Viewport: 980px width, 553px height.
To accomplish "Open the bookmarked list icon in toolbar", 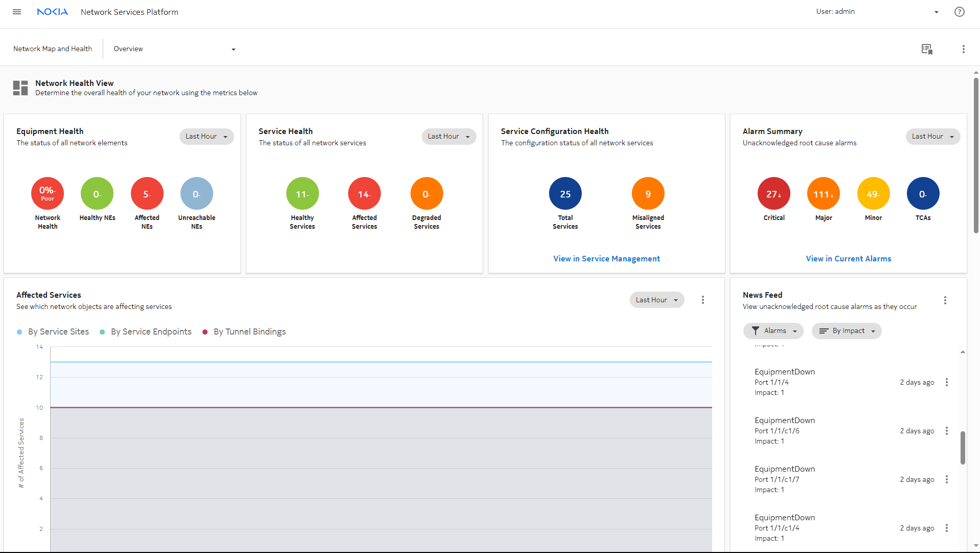I will (927, 49).
